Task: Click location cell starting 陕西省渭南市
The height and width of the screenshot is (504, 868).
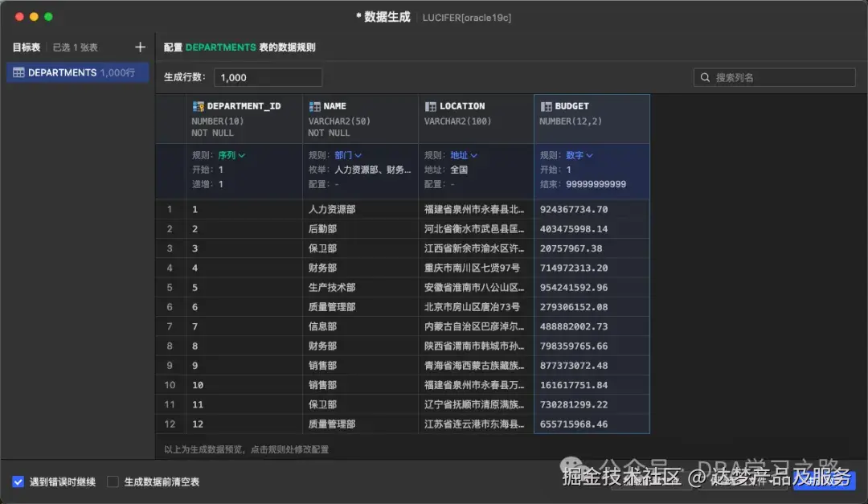Action: coord(474,346)
